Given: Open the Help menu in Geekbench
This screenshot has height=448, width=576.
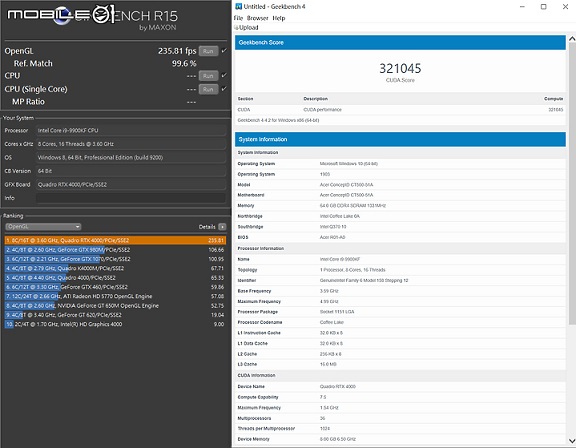Looking at the screenshot, I should point(279,18).
